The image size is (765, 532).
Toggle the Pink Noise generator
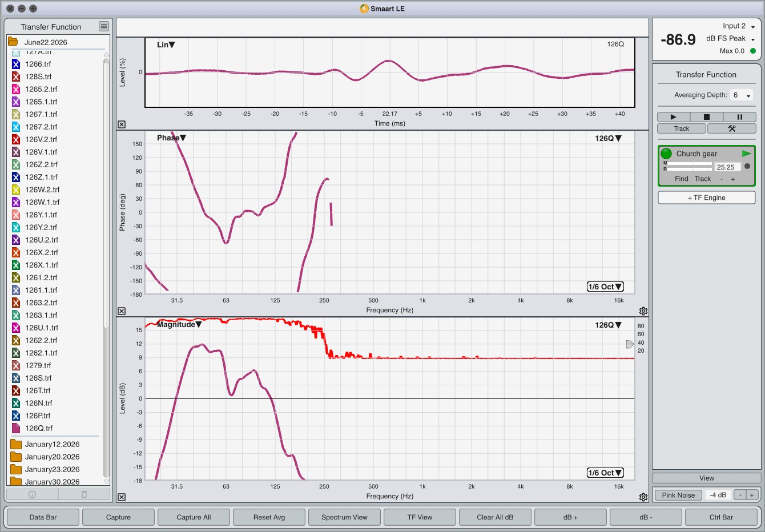678,495
